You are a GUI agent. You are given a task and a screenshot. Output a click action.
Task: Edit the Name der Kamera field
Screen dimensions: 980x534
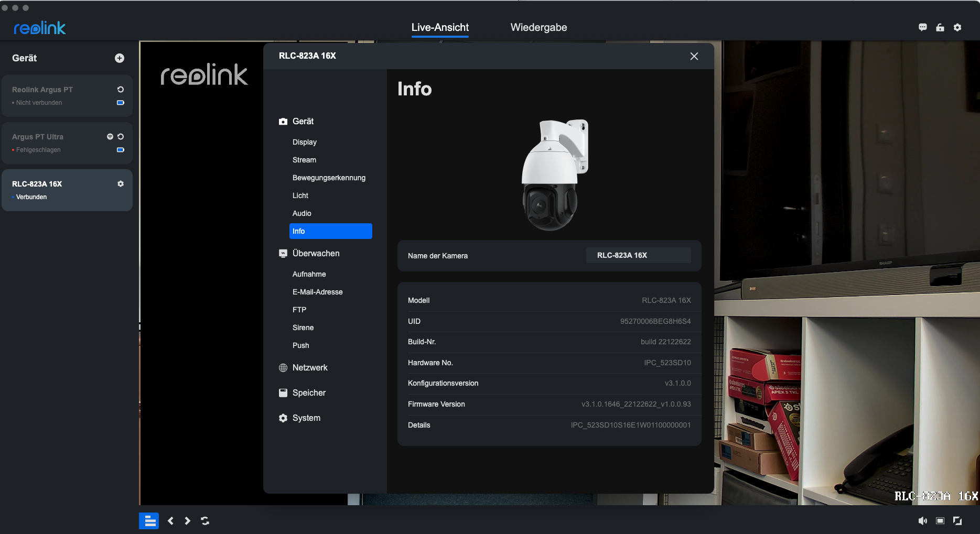tap(638, 255)
